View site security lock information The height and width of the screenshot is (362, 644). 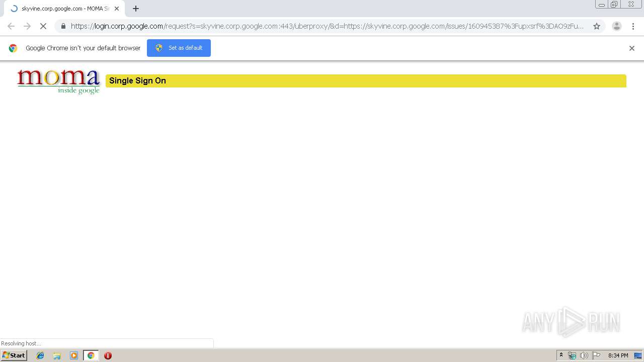point(63,26)
